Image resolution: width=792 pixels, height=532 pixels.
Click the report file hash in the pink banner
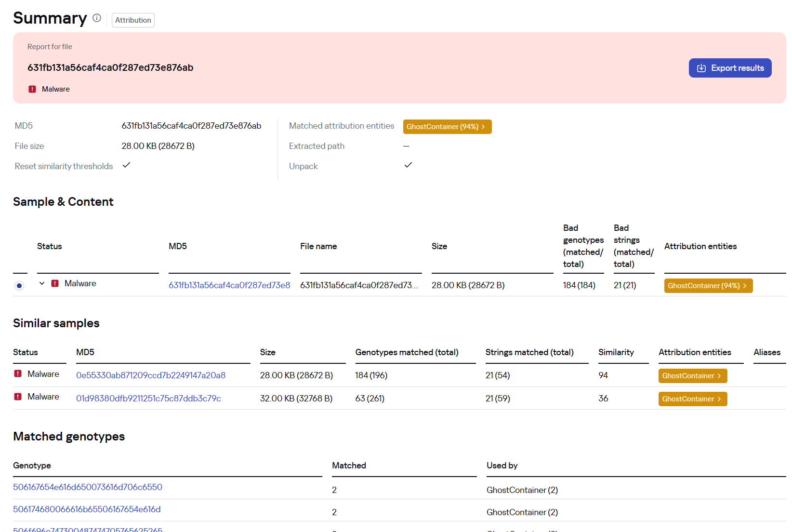click(110, 67)
